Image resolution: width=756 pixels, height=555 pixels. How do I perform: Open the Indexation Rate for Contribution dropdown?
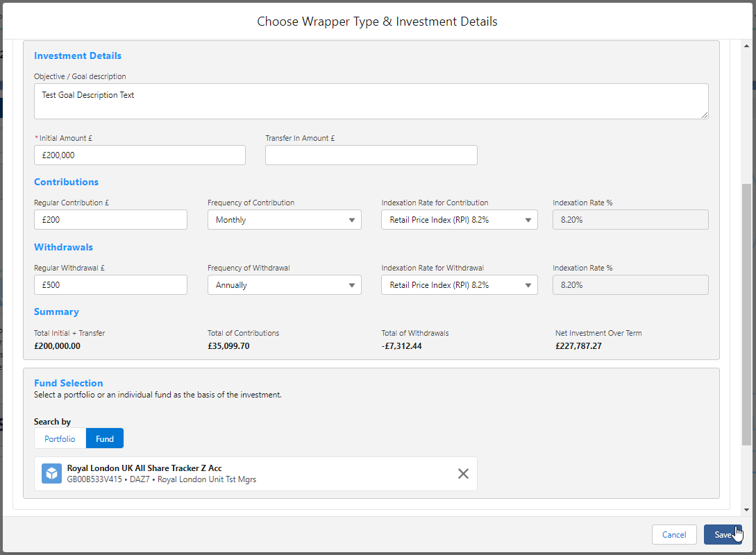pos(459,220)
